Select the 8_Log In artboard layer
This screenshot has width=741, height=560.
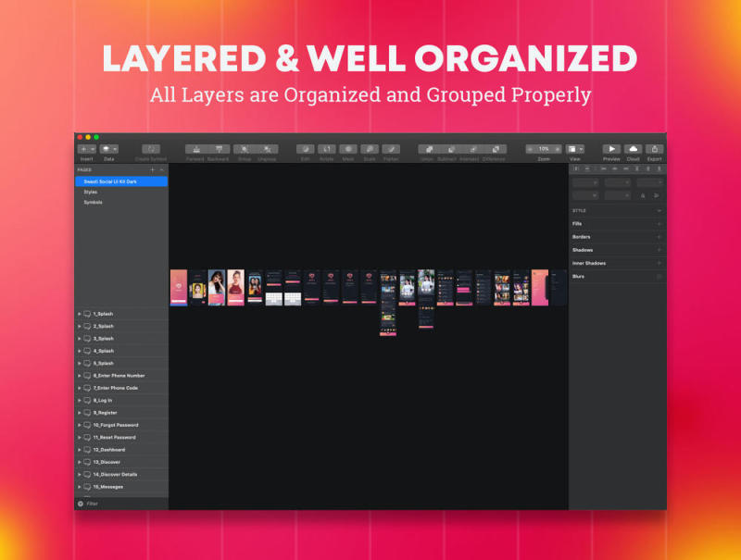(103, 400)
